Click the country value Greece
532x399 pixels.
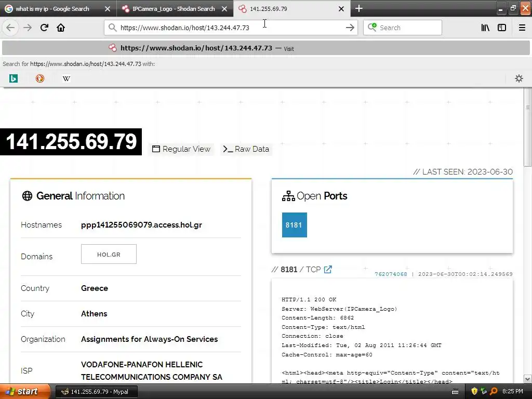[95, 288]
